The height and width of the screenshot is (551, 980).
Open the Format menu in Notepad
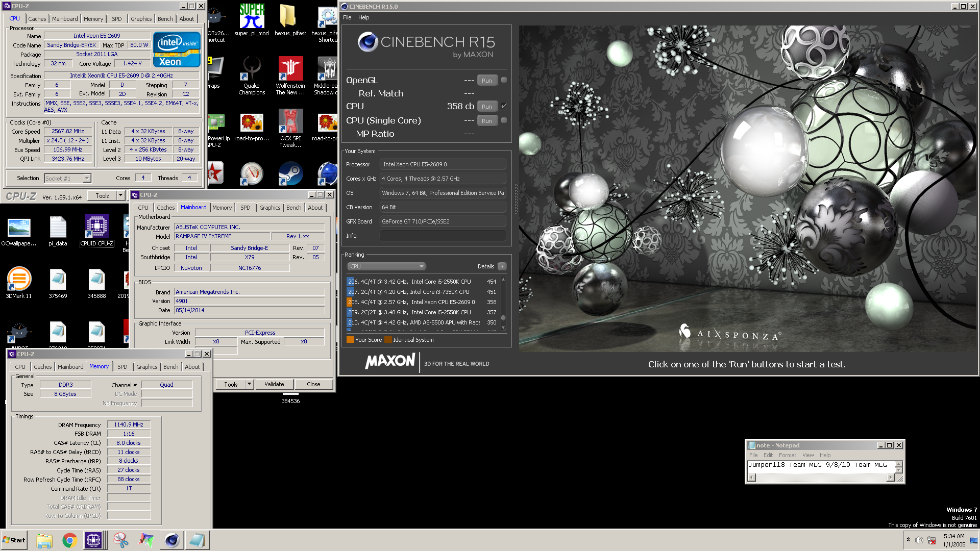pyautogui.click(x=787, y=455)
